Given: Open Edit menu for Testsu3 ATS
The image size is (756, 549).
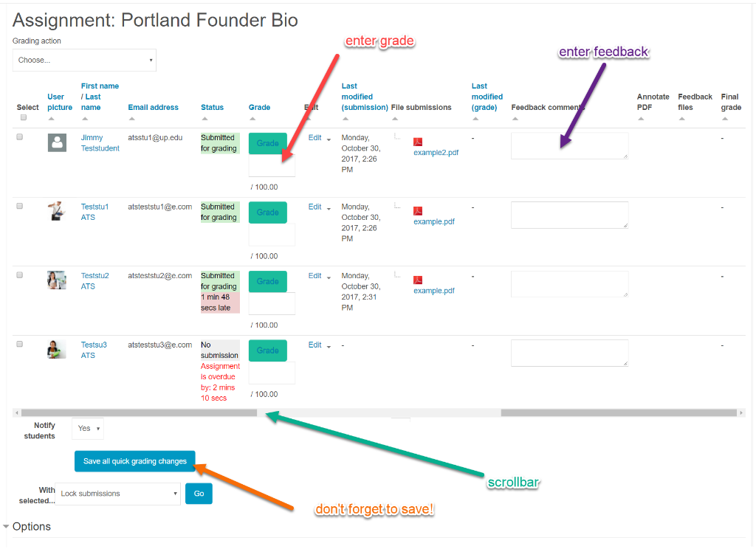Looking at the screenshot, I should (x=319, y=345).
